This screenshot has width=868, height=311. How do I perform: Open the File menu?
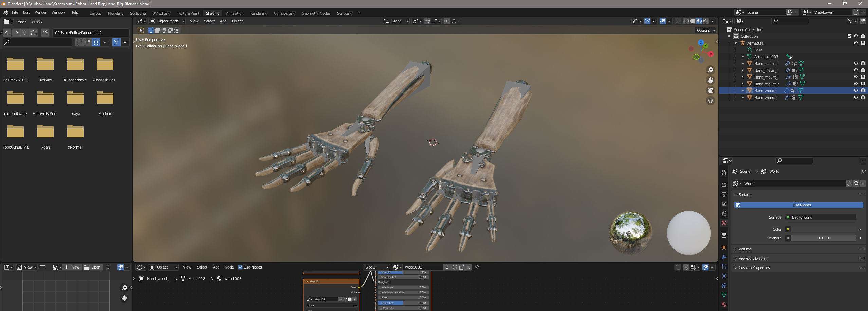(x=15, y=12)
